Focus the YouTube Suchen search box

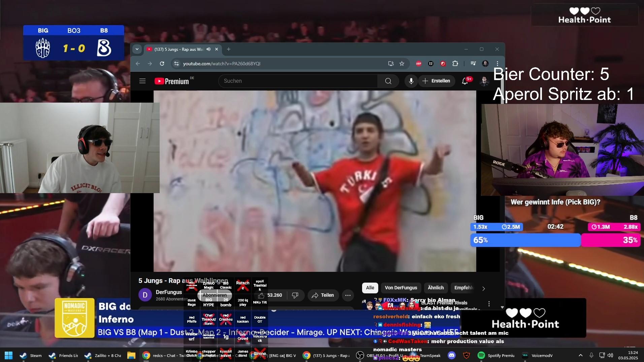point(298,81)
